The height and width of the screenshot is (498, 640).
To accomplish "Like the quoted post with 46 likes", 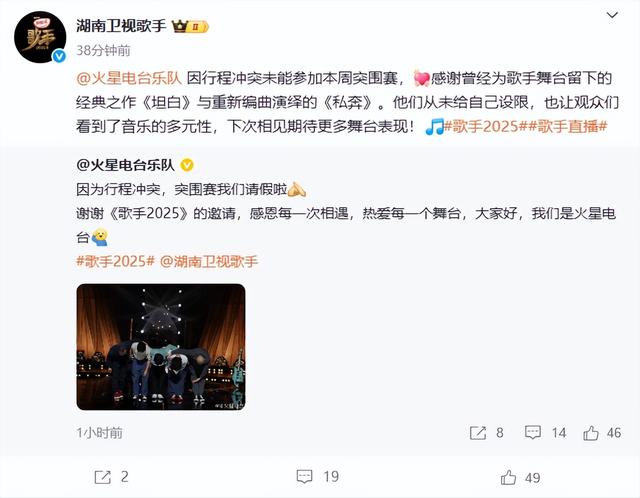I will point(602,433).
